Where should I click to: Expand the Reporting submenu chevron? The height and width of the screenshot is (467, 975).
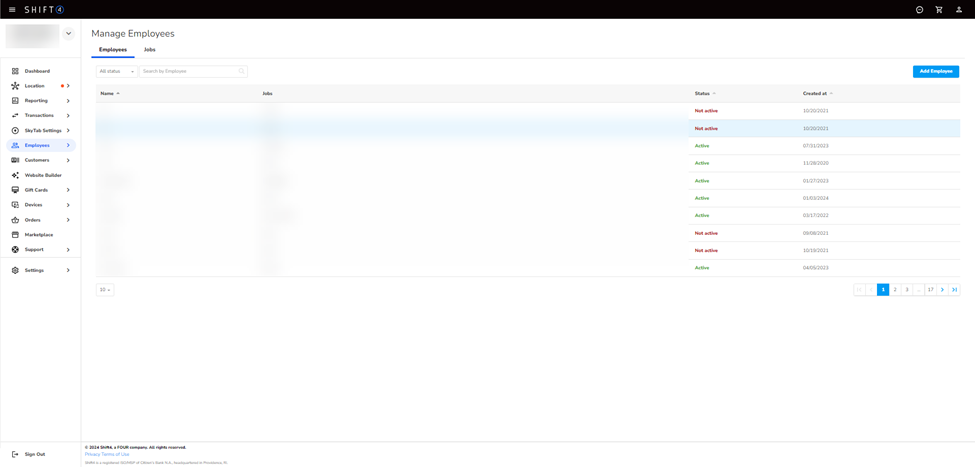click(x=68, y=101)
